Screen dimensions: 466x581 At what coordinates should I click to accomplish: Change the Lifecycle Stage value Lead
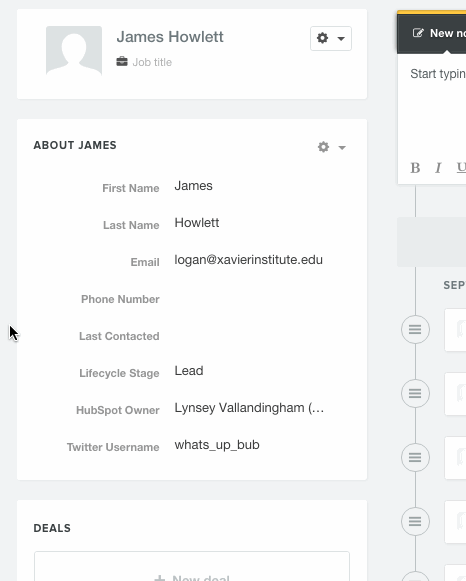click(189, 371)
